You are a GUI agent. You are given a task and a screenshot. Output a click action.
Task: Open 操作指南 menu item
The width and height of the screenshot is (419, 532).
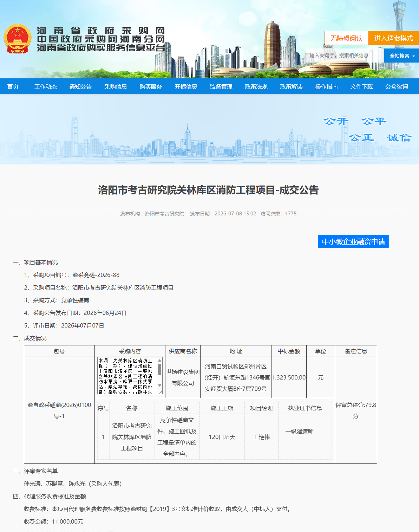pos(327,86)
